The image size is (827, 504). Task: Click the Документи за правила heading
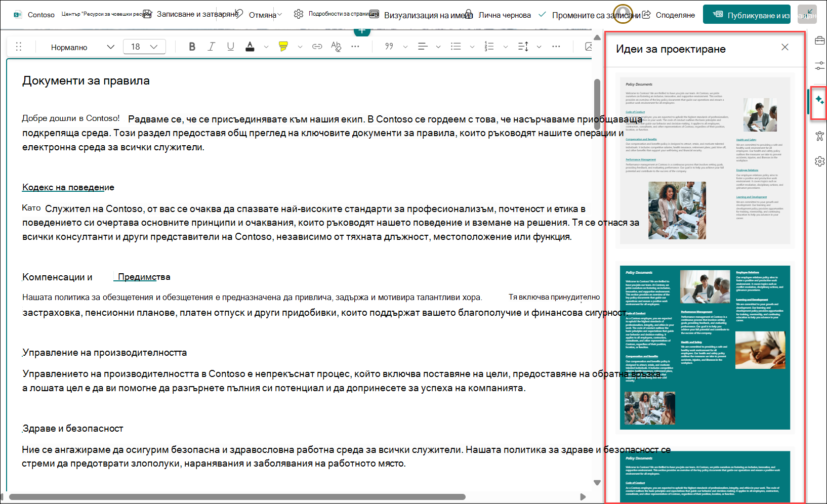(86, 81)
